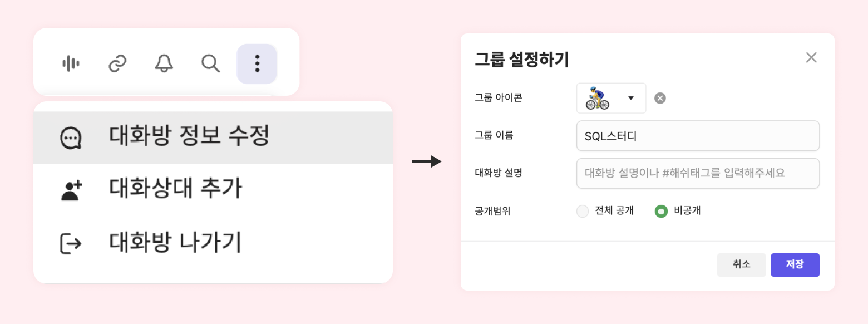Open the three-dot more menu
868x324 pixels.
point(257,64)
